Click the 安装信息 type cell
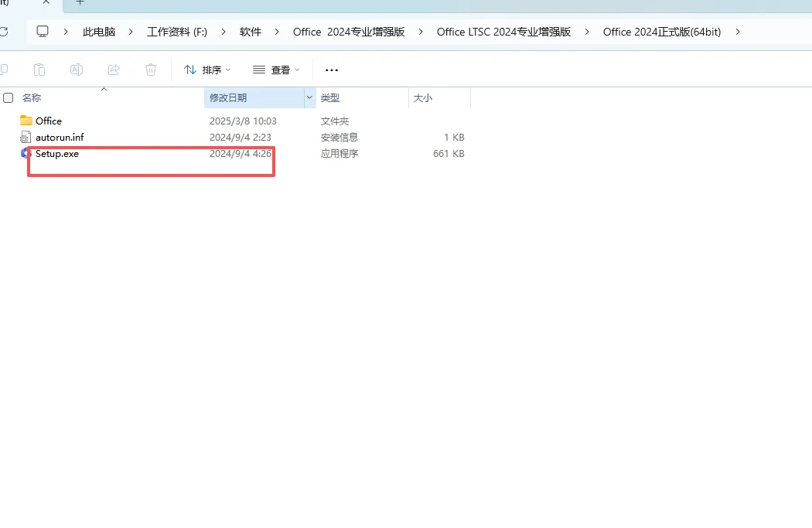Screen dimensions: 812x528 coord(339,137)
